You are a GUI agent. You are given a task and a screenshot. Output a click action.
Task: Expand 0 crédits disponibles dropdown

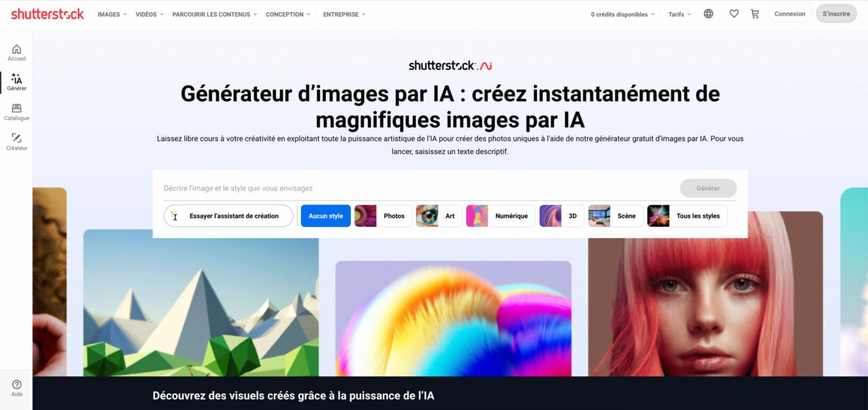[x=623, y=14]
